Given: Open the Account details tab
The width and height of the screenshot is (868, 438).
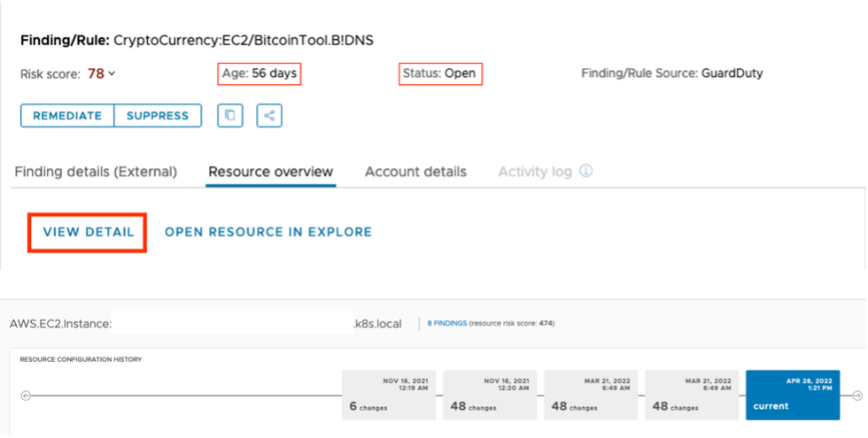Looking at the screenshot, I should [415, 172].
